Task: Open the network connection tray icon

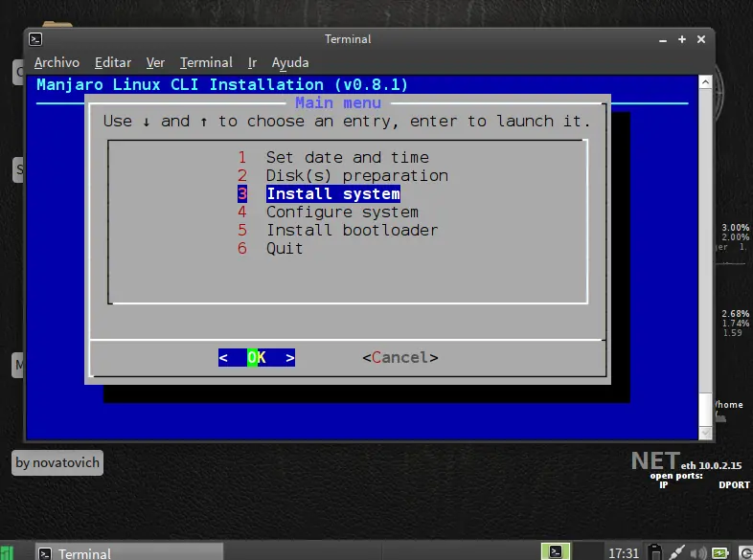Action: [x=676, y=552]
